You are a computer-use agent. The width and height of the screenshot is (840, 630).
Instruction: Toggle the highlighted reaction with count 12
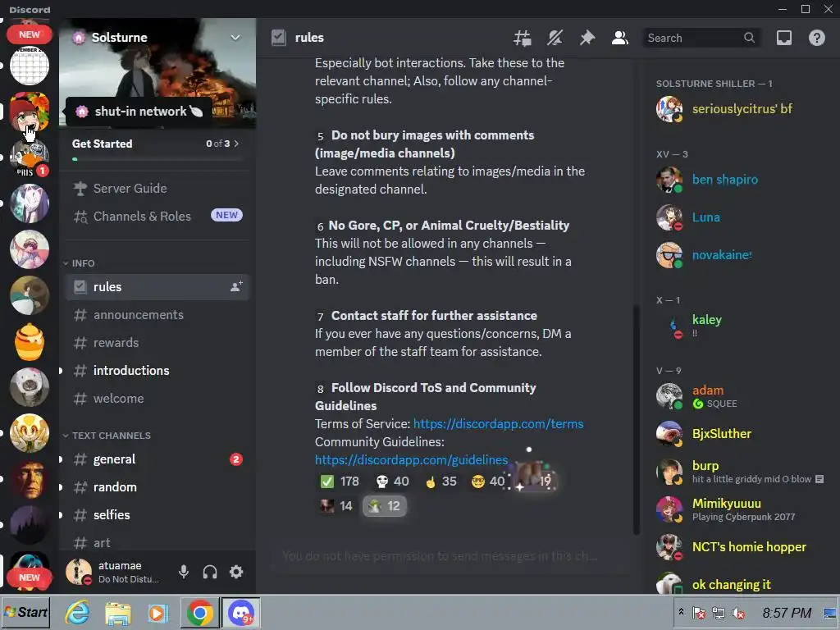point(385,506)
